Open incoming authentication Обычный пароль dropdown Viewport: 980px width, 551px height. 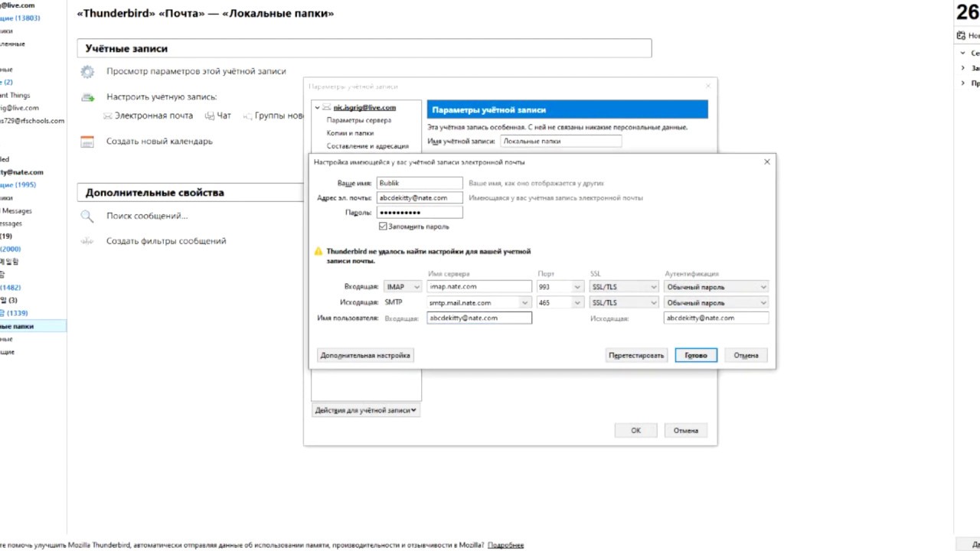coord(716,287)
